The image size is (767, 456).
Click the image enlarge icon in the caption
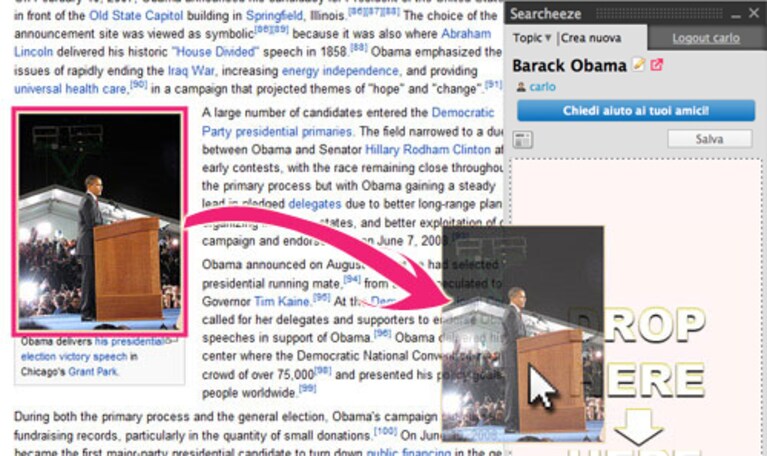coord(171,341)
